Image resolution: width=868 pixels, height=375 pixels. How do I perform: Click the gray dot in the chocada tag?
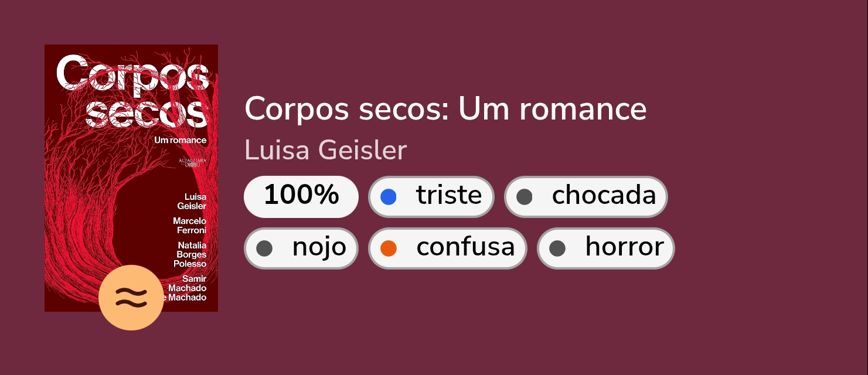coord(525,197)
